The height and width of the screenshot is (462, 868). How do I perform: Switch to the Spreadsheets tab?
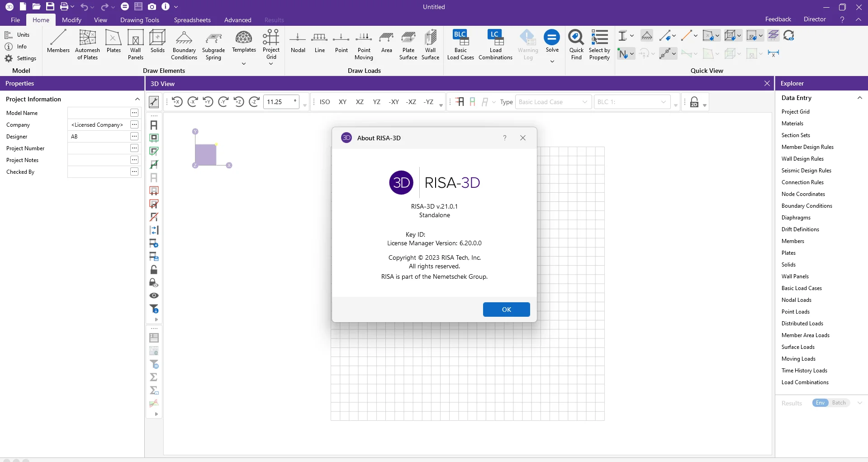click(192, 20)
